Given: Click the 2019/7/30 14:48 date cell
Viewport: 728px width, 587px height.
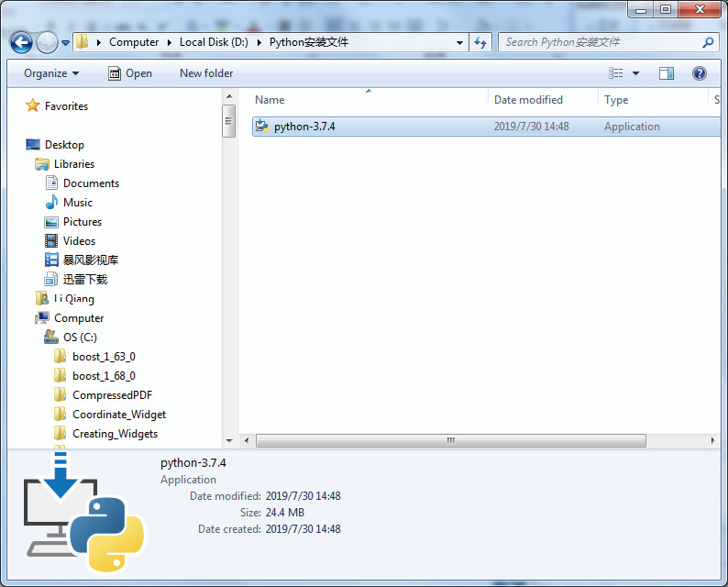Looking at the screenshot, I should [x=531, y=127].
